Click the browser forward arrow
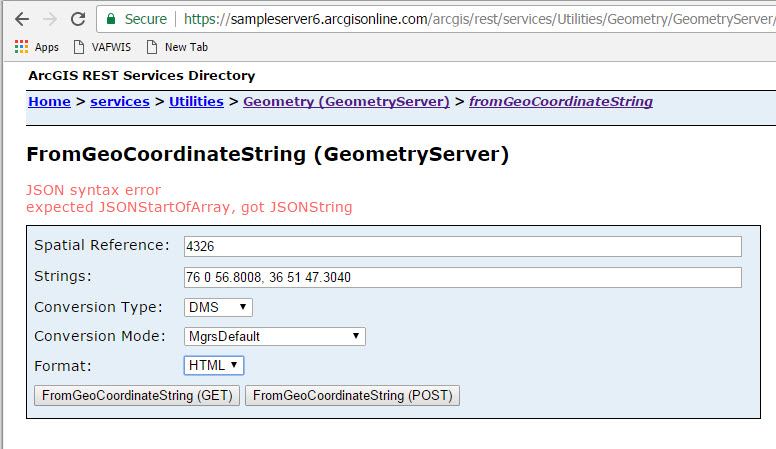 (49, 19)
